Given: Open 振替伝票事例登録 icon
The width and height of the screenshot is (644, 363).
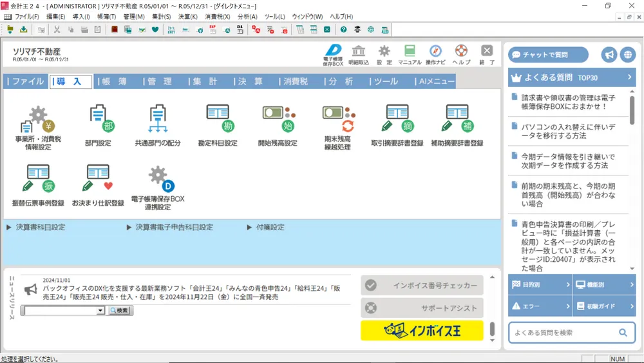Looking at the screenshot, I should pos(38,180).
